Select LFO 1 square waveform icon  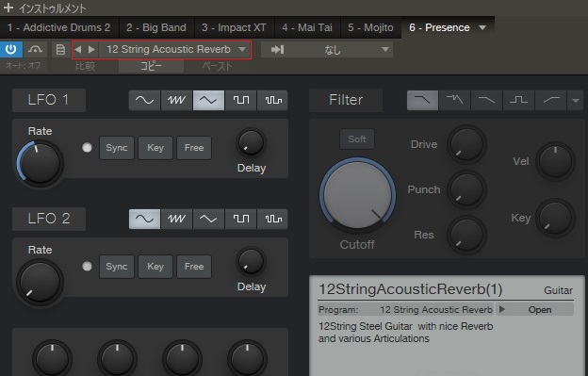point(240,100)
